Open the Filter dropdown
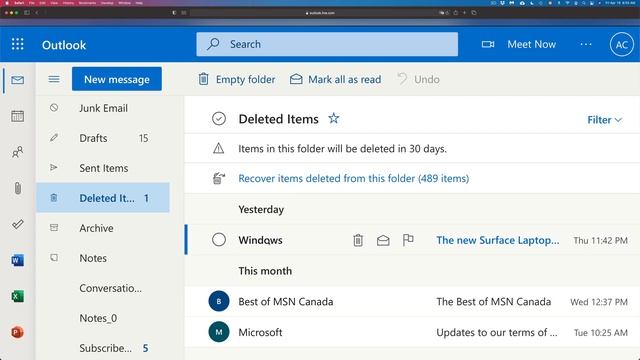This screenshot has width=640, height=360. (604, 120)
